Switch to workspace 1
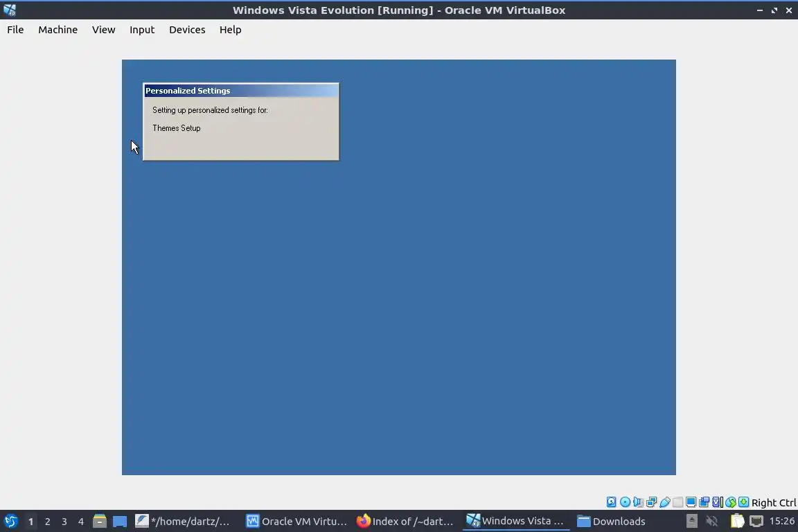The image size is (798, 532). pos(30,522)
